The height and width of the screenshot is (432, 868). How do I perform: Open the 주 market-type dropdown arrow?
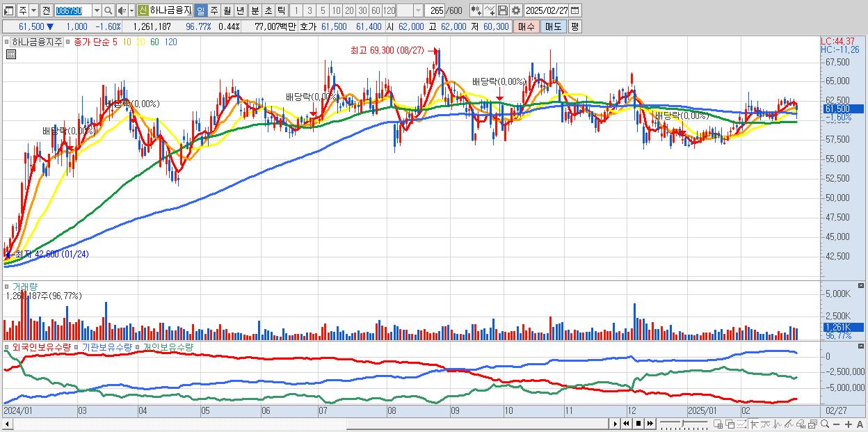[x=34, y=10]
